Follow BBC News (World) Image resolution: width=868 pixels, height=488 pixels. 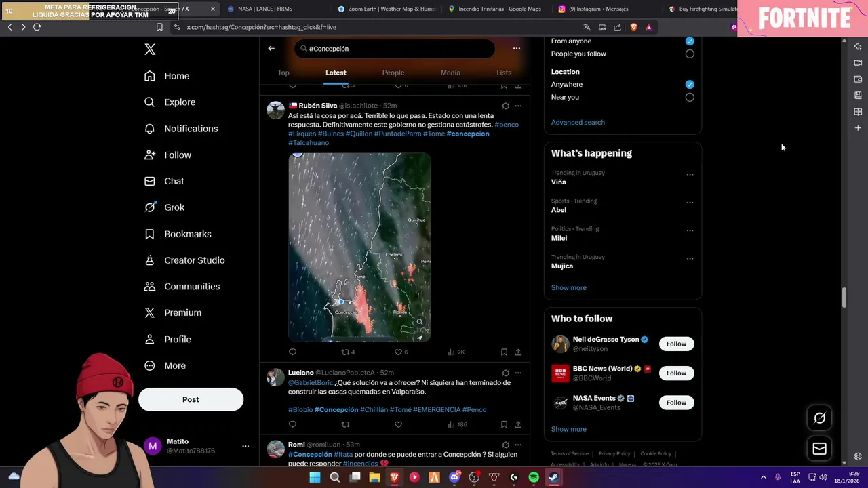click(676, 373)
